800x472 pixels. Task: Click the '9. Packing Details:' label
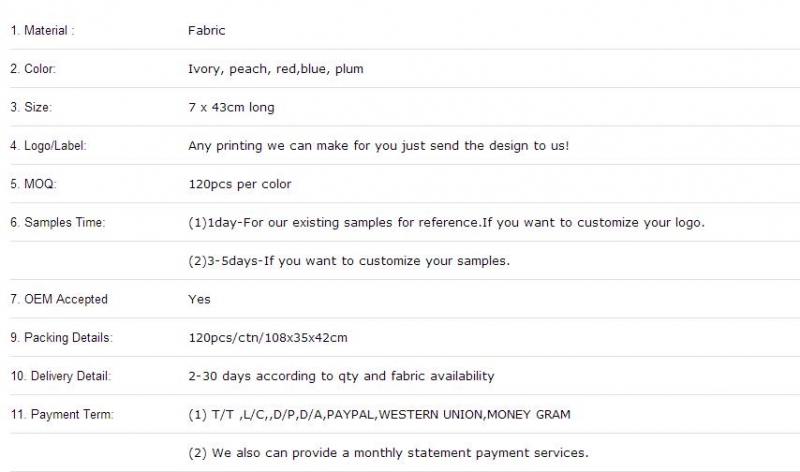click(x=61, y=337)
